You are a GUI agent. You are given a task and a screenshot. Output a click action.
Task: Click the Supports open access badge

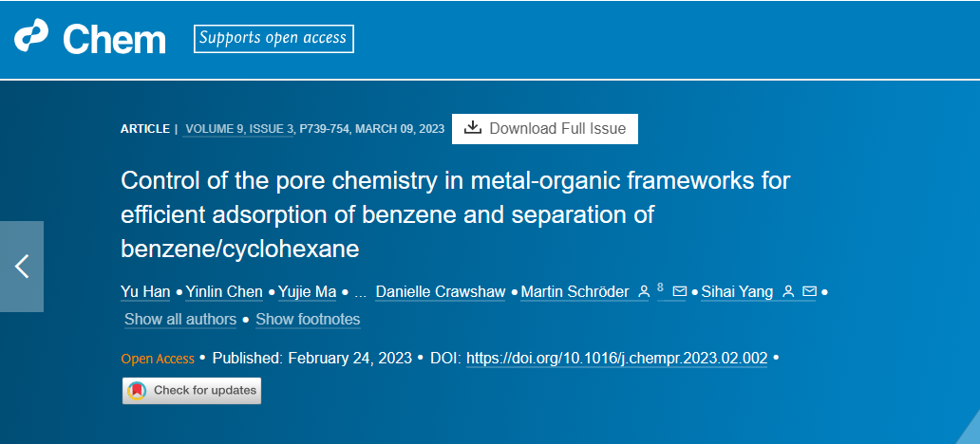[273, 38]
